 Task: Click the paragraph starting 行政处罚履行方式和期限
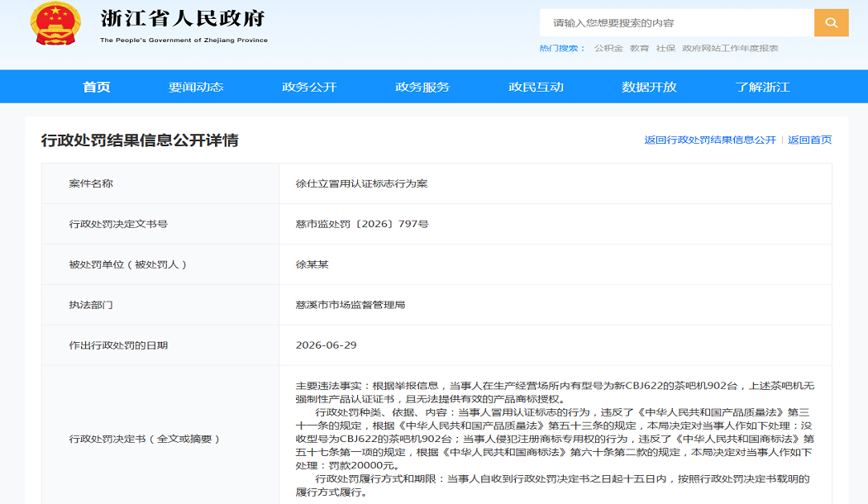[x=552, y=485]
